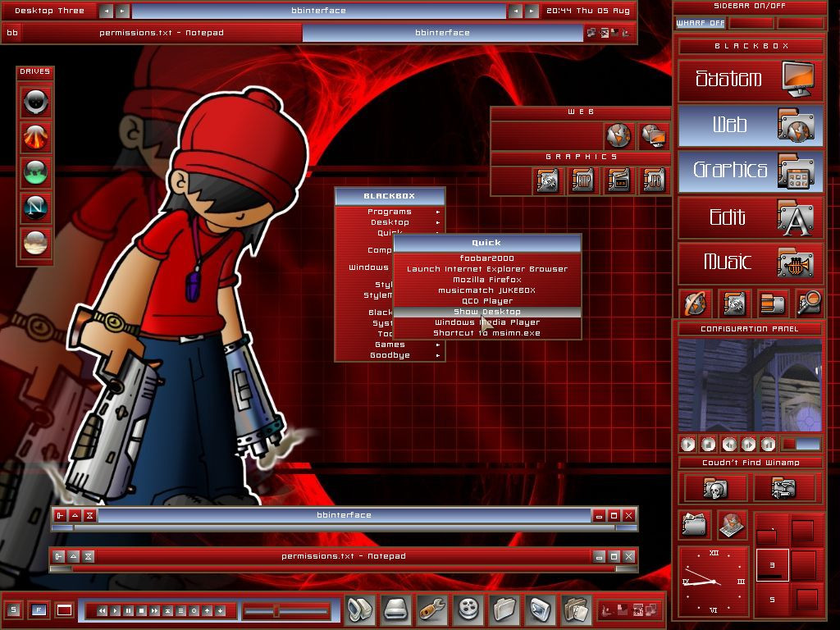840x630 pixels.
Task: Expand the Goodbye submenu
Action: [390, 355]
